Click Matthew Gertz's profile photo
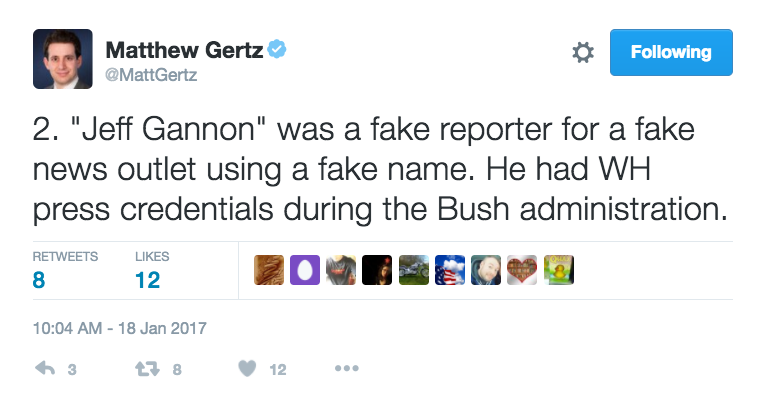Viewport: 773px width, 404px height. (63, 57)
